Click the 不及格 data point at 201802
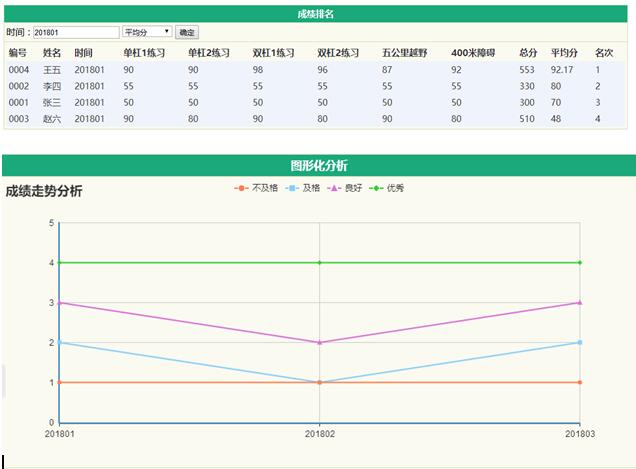The height and width of the screenshot is (469, 636). [320, 382]
